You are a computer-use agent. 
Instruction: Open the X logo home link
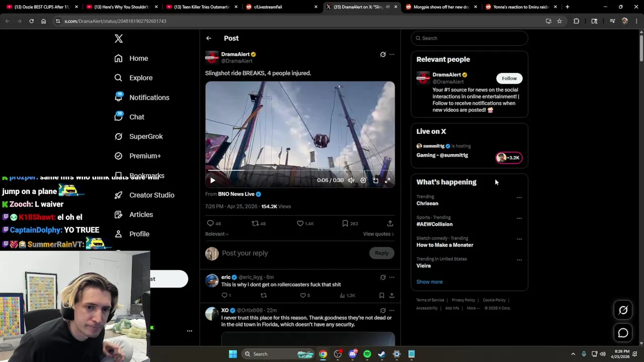pyautogui.click(x=118, y=39)
